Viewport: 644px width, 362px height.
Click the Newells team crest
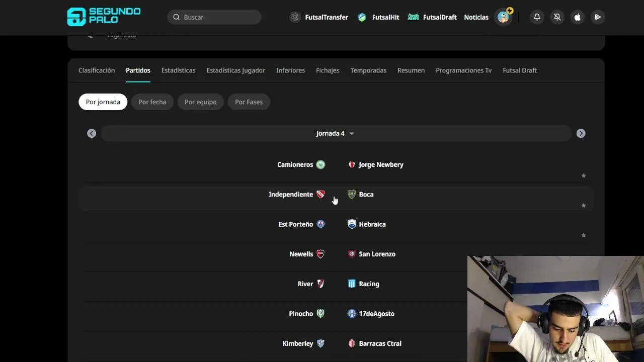point(320,254)
